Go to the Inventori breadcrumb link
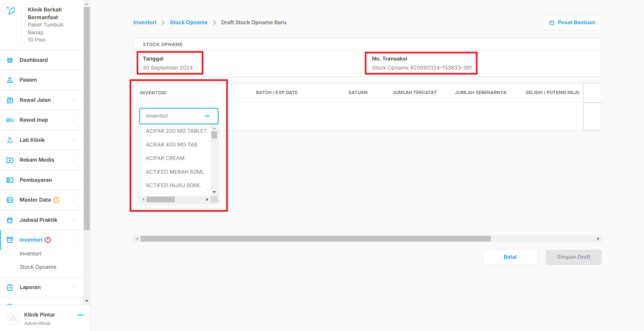Image resolution: width=644 pixels, height=331 pixels. [145, 23]
